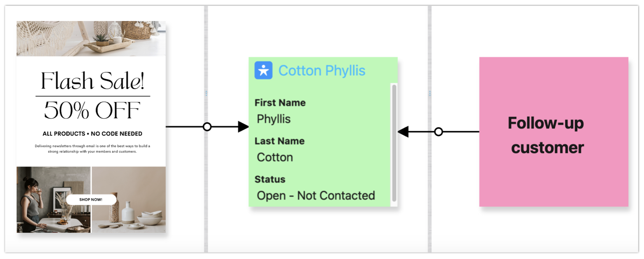Click the dotted handle on the left column divider
Screen dimensions: 644x259
tap(206, 93)
